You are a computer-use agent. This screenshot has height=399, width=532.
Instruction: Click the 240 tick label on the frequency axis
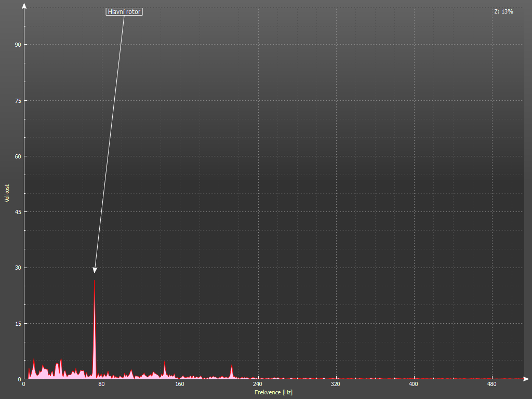click(258, 384)
